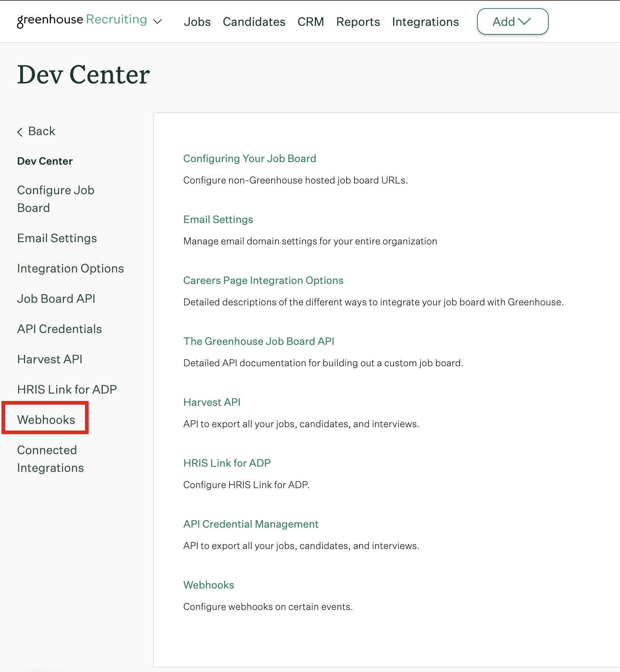Open the Jobs menu item
Viewport: 620px width, 672px height.
197,22
